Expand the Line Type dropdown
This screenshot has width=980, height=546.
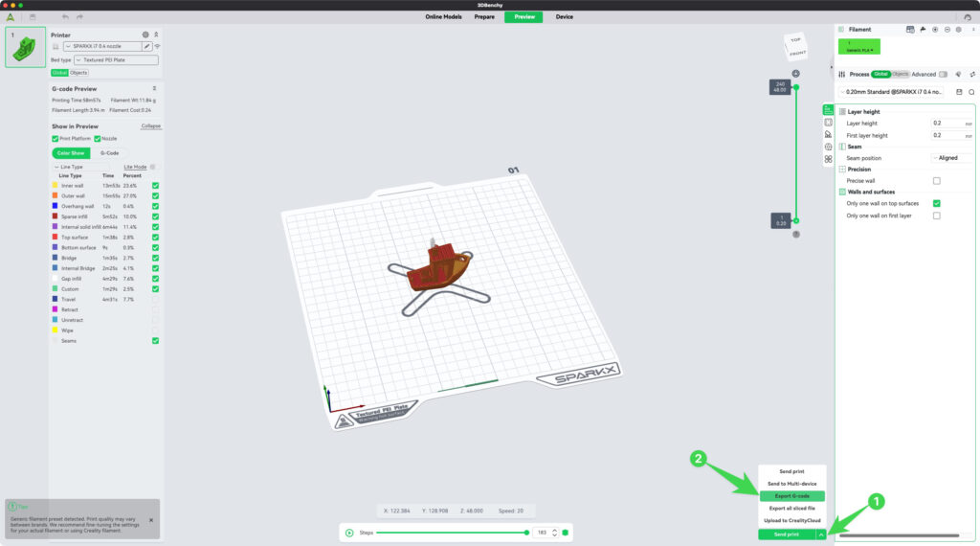pyautogui.click(x=80, y=167)
